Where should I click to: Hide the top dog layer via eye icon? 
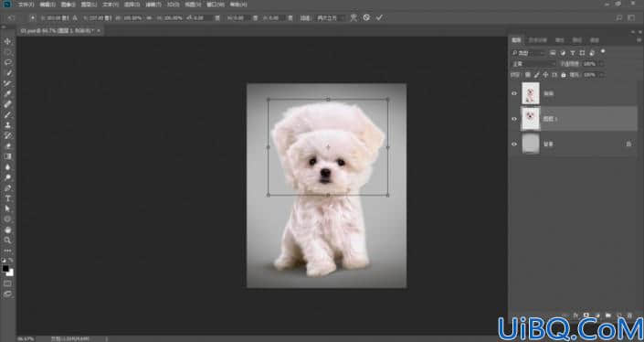click(x=513, y=93)
